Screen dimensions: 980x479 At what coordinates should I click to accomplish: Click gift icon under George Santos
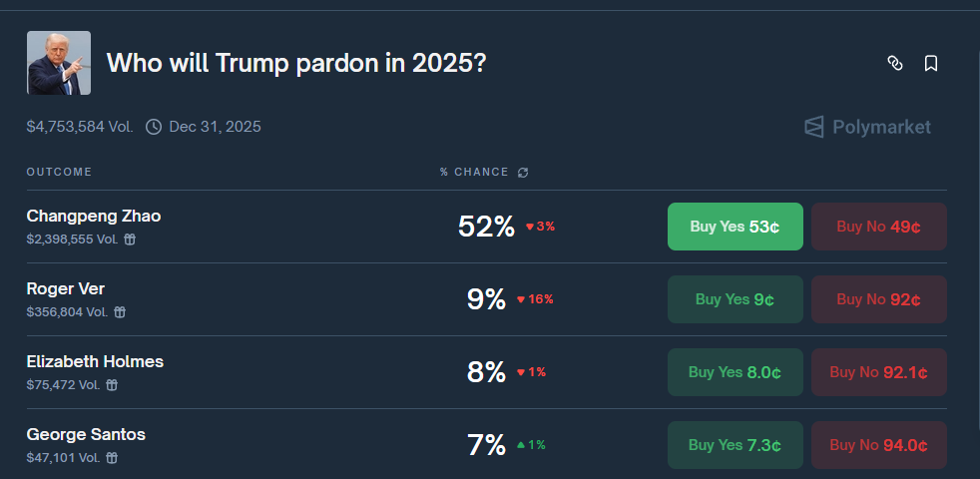click(x=112, y=458)
